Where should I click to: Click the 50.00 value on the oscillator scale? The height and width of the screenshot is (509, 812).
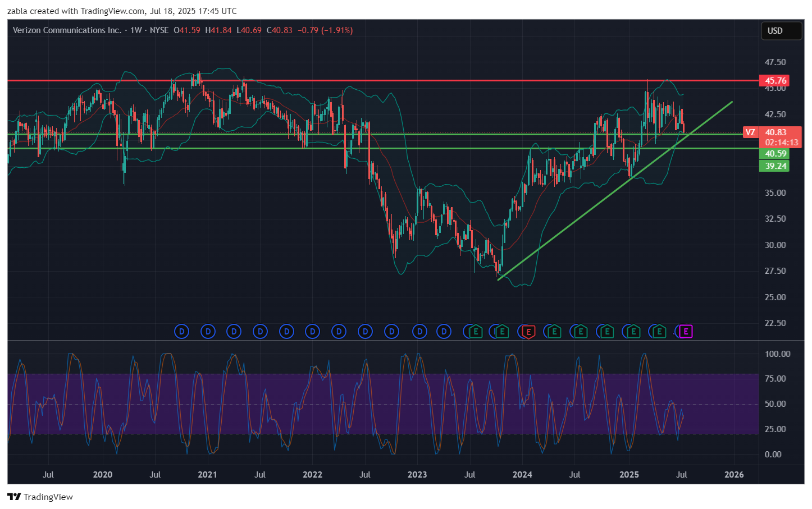[775, 404]
